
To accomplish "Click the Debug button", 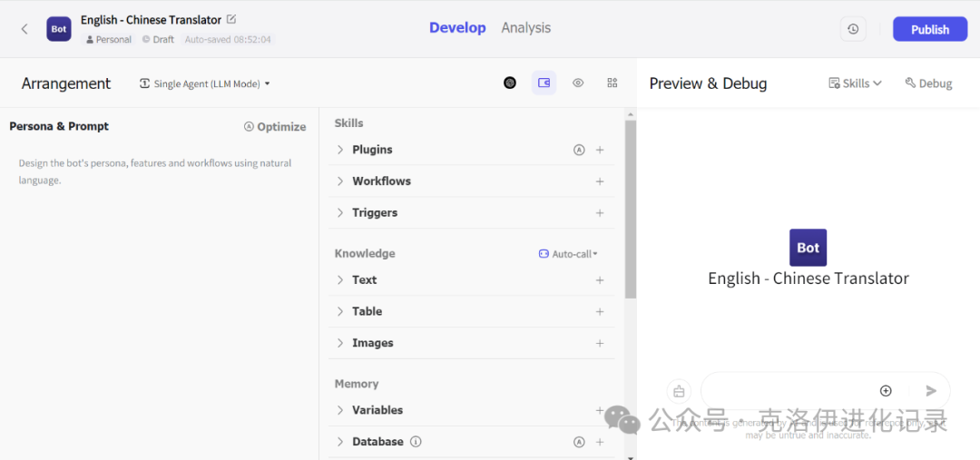I will (x=929, y=83).
